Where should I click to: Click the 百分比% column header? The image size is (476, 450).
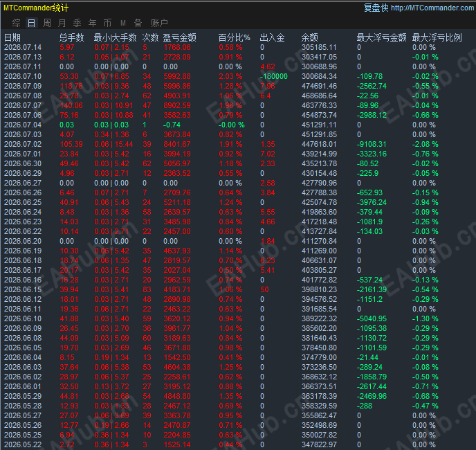click(x=235, y=37)
